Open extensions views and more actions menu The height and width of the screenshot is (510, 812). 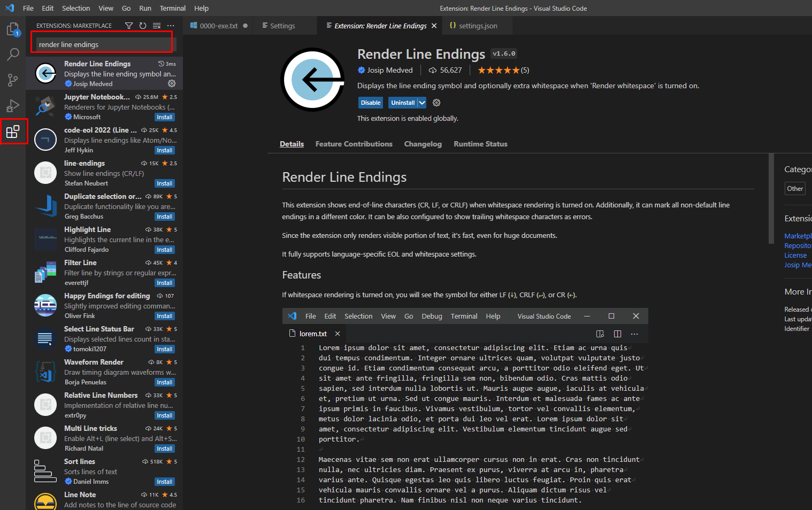(171, 26)
